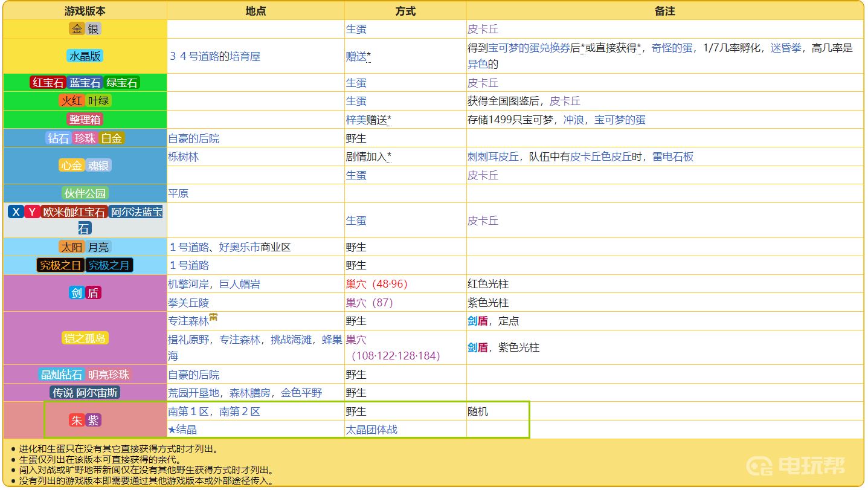Viewport: 868px width, 490px height.
Task: Open the 欧米伽红宝石 version badge
Action: tap(75, 212)
